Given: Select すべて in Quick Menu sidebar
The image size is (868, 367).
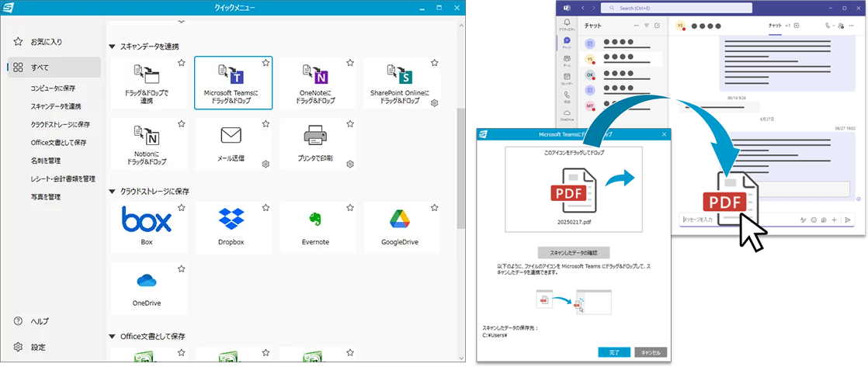Looking at the screenshot, I should pos(54,68).
